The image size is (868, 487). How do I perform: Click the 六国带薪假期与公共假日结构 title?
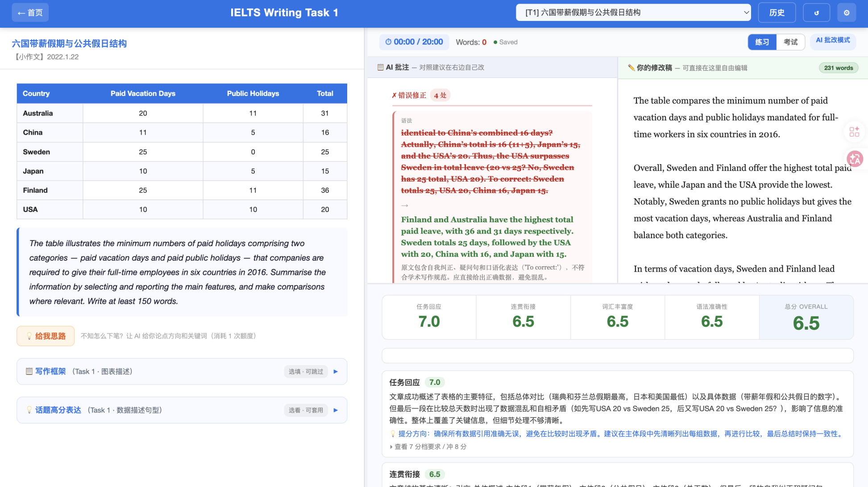[x=69, y=44]
